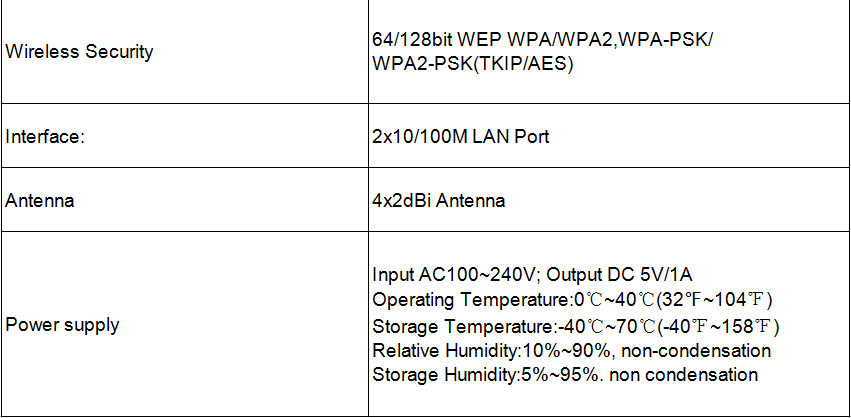Select the Antenna row label
851x418 pixels.
[39, 200]
